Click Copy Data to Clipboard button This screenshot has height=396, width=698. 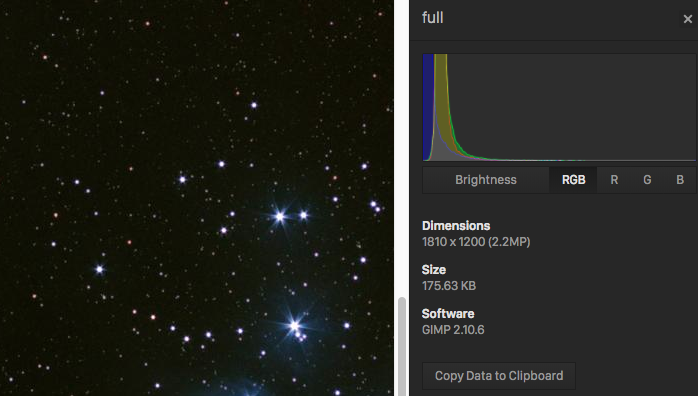(x=499, y=376)
